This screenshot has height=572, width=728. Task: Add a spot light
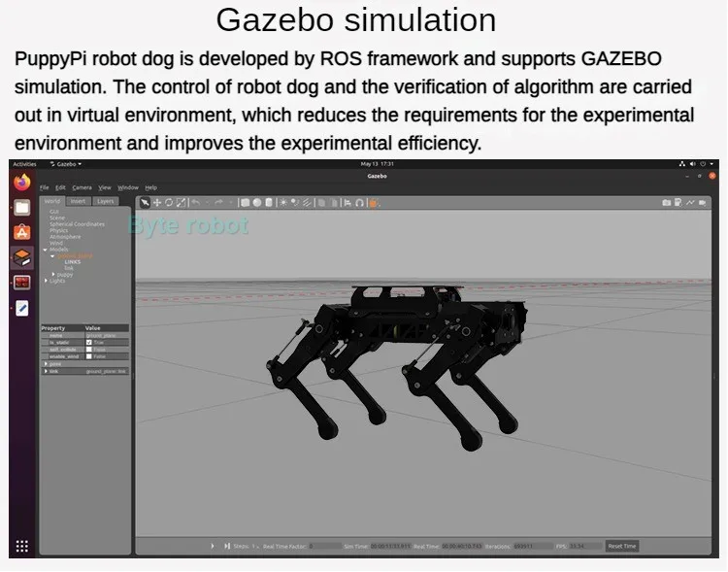pyautogui.click(x=294, y=203)
